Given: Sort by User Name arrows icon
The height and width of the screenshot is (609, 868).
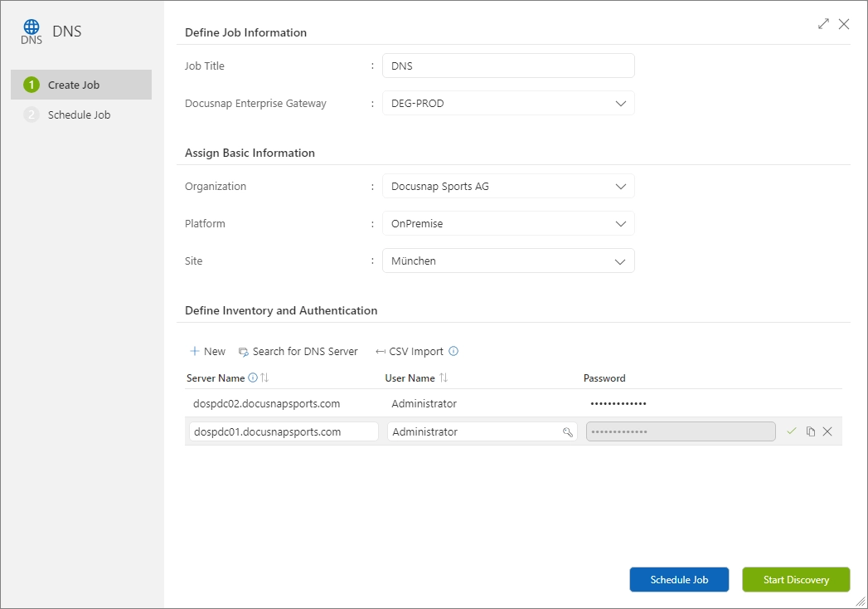Looking at the screenshot, I should click(x=444, y=378).
